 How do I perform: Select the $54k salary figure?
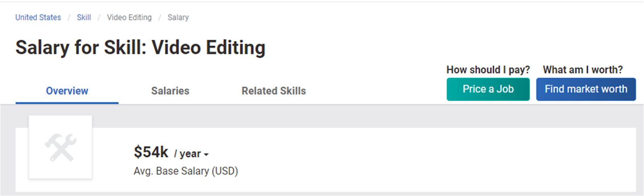(x=151, y=152)
